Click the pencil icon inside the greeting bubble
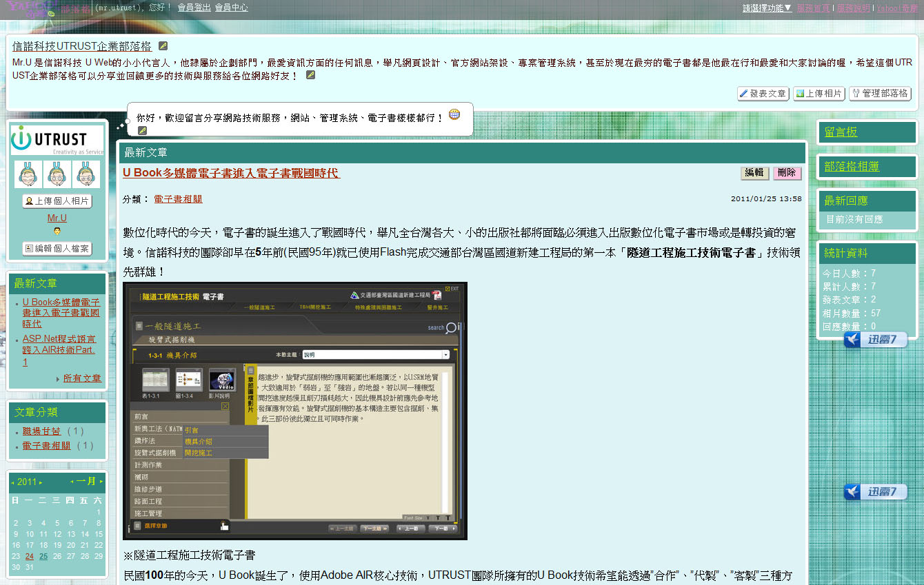 [x=142, y=130]
